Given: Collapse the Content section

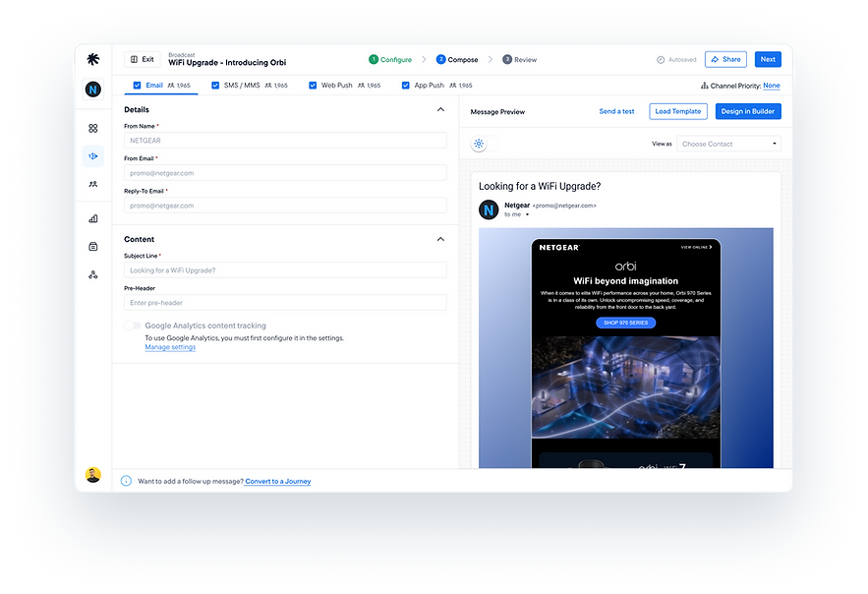Looking at the screenshot, I should point(440,239).
